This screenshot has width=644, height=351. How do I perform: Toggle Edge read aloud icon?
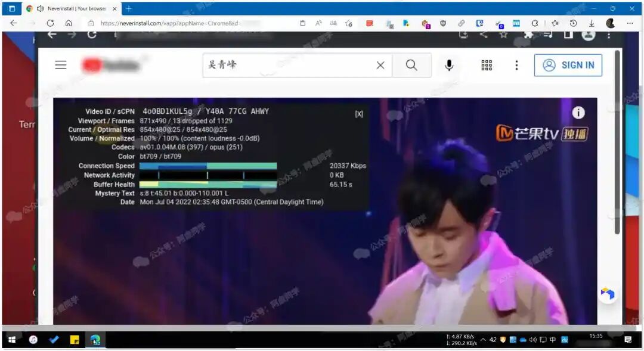[x=318, y=23]
